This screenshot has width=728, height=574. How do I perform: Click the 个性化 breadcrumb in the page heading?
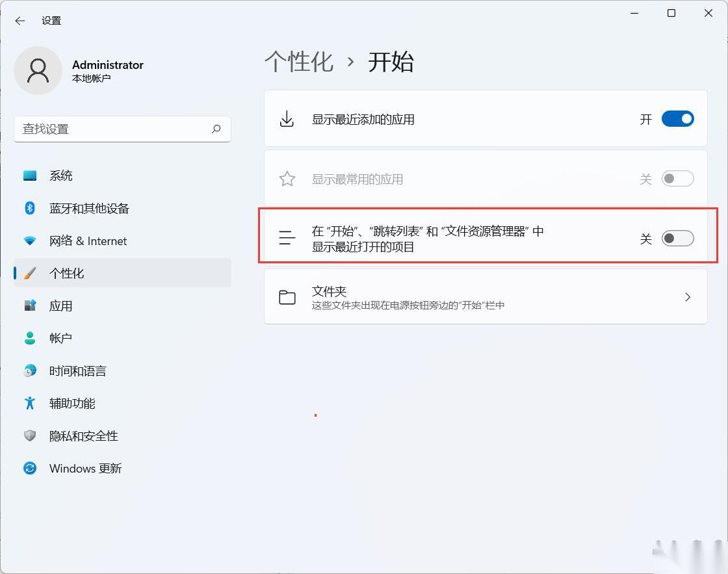pyautogui.click(x=299, y=62)
